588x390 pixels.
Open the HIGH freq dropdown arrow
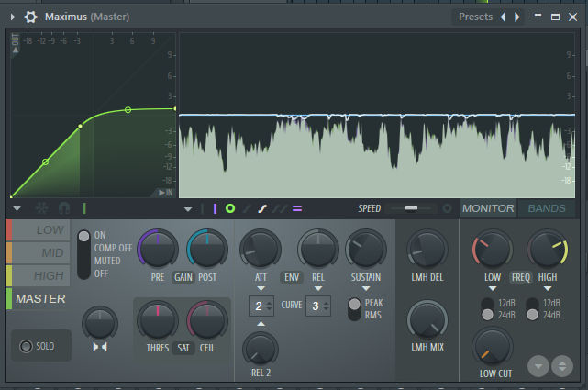pyautogui.click(x=548, y=288)
